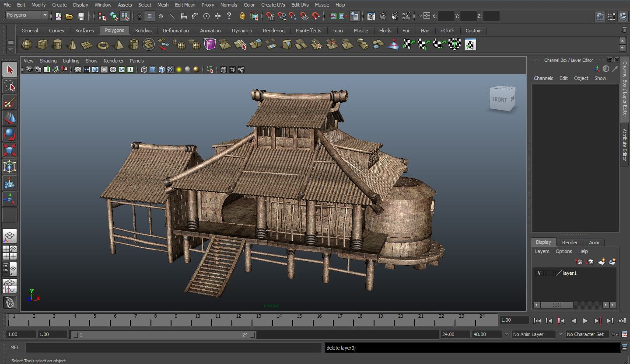The image size is (630, 364).
Task: Toggle textured display checker icon
Action: [x=170, y=69]
